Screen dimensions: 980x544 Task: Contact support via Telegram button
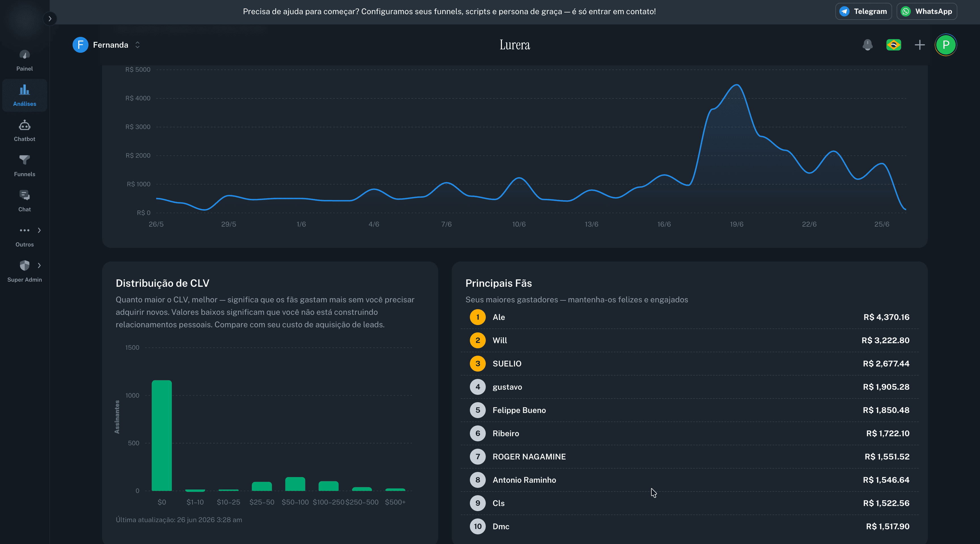(863, 11)
